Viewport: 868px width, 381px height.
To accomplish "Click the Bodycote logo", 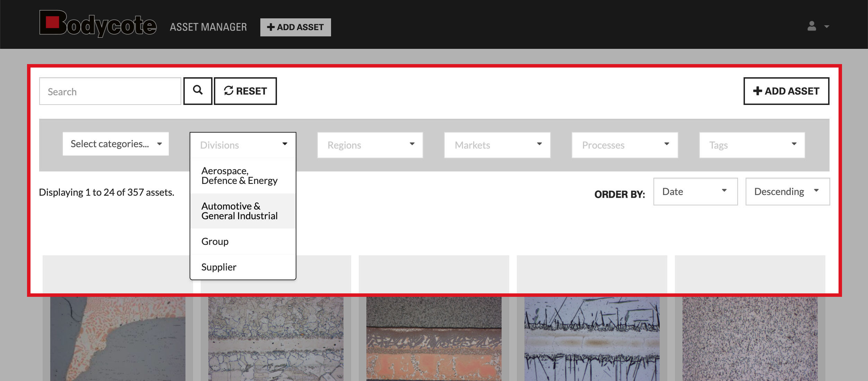I will pyautogui.click(x=98, y=24).
